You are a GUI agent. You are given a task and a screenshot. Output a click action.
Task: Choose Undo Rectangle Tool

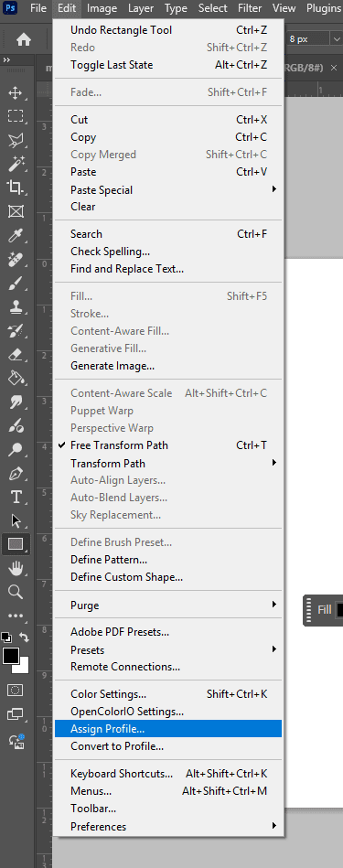pos(168,30)
